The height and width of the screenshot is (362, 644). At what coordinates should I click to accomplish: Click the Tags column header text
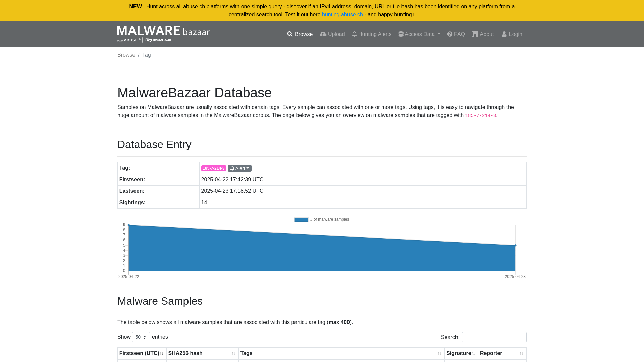[246, 353]
